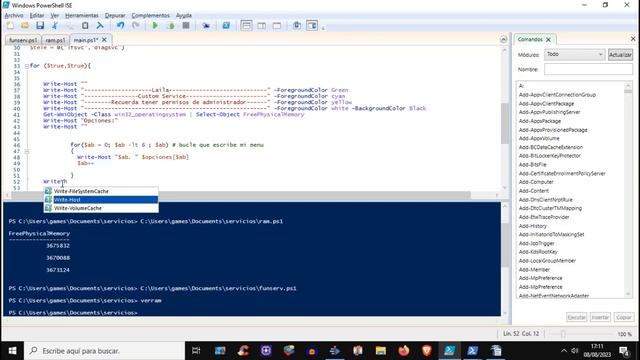Open a new remote PowerShell tab icon

click(206, 26)
